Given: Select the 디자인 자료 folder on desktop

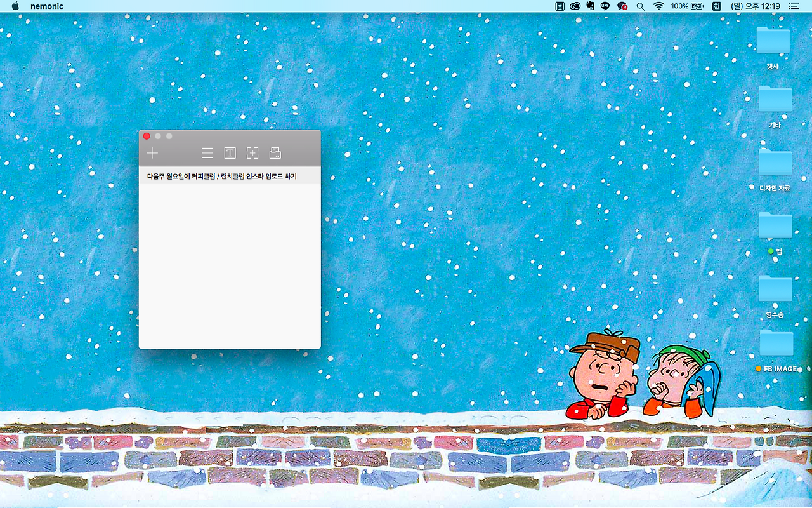Looking at the screenshot, I should [x=775, y=162].
